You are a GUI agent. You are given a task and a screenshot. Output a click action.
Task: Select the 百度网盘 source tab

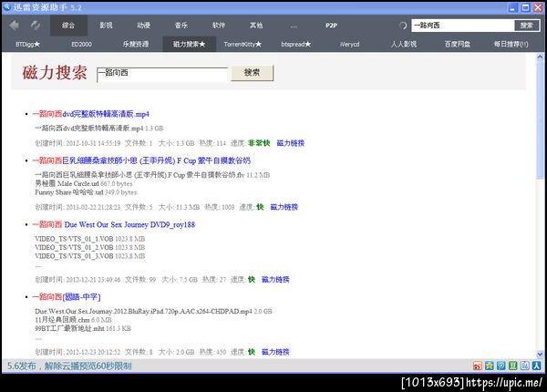click(x=458, y=45)
